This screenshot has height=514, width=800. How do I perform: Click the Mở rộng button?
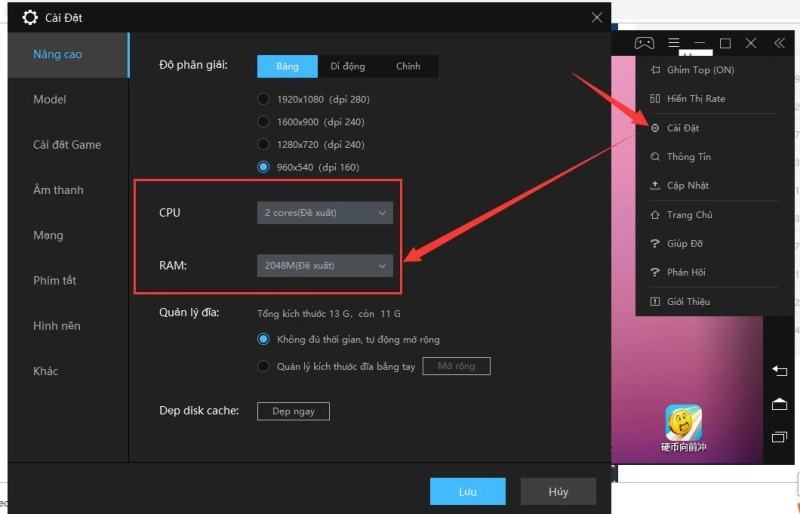[x=456, y=366]
